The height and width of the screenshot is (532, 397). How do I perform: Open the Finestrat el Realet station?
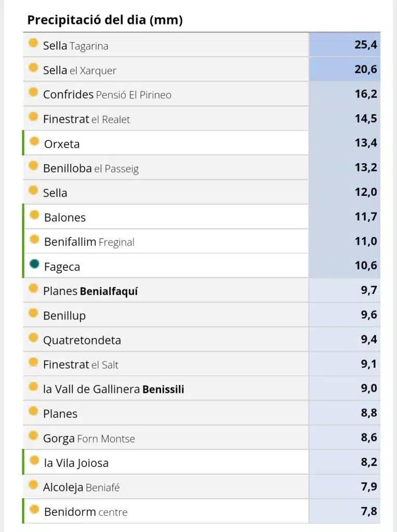pos(87,119)
